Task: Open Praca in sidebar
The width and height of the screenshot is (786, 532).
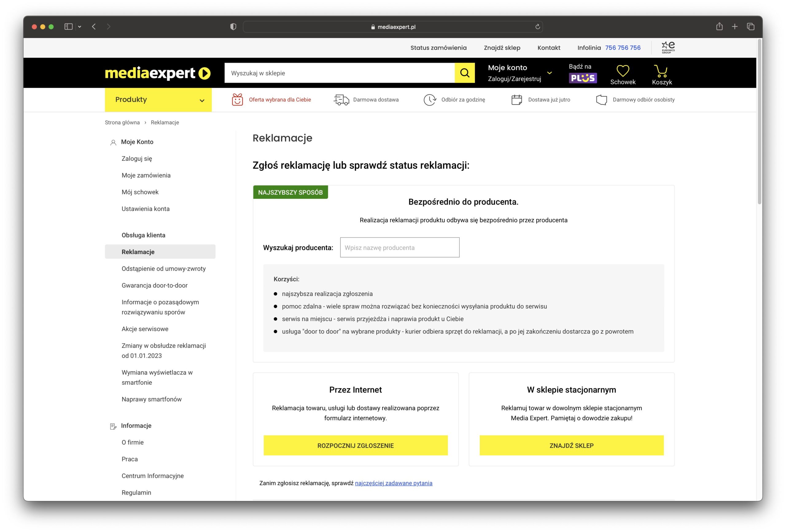Action: point(130,459)
